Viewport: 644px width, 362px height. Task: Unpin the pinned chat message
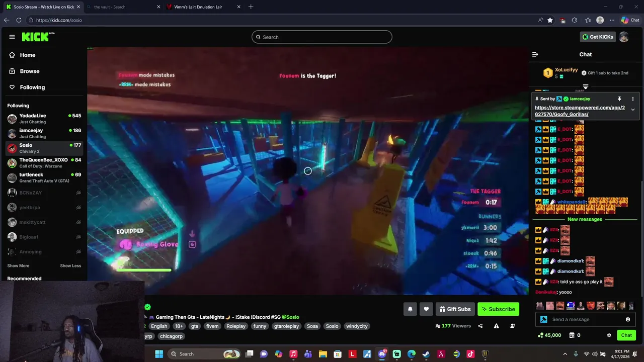tap(619, 99)
